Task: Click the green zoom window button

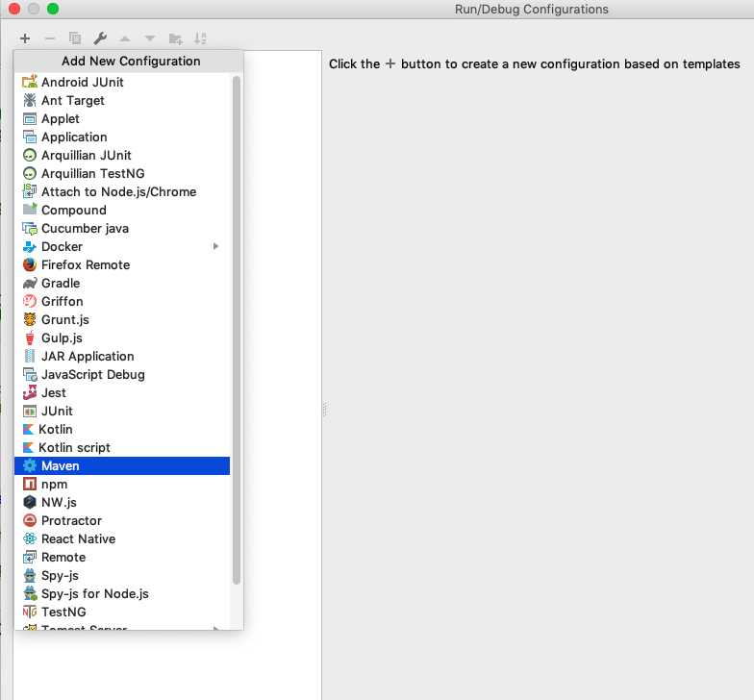Action: pos(53,9)
